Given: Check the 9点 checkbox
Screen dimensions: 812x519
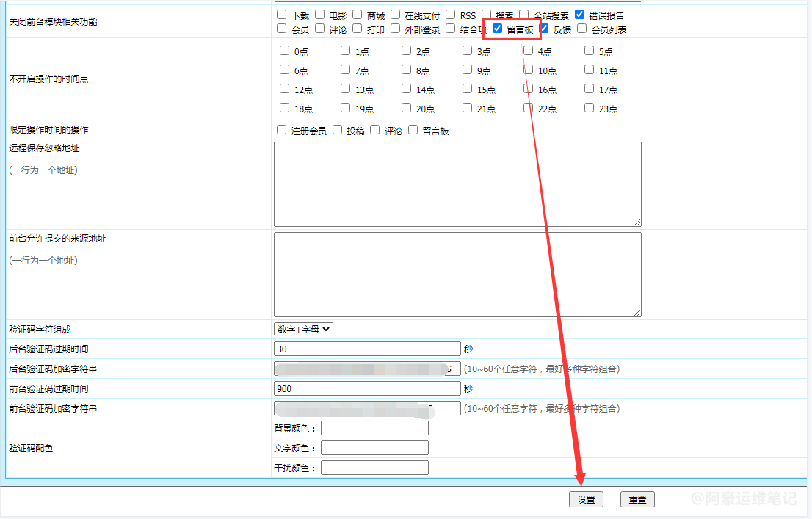Looking at the screenshot, I should (x=467, y=70).
